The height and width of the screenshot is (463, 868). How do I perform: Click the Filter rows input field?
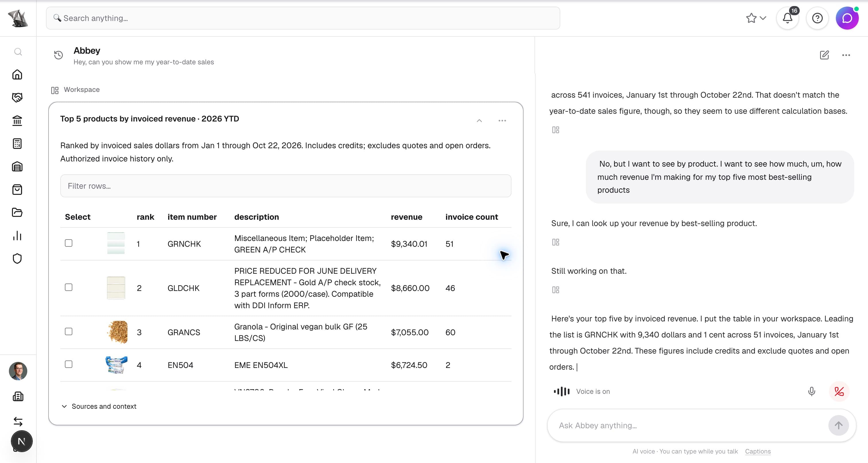click(286, 186)
